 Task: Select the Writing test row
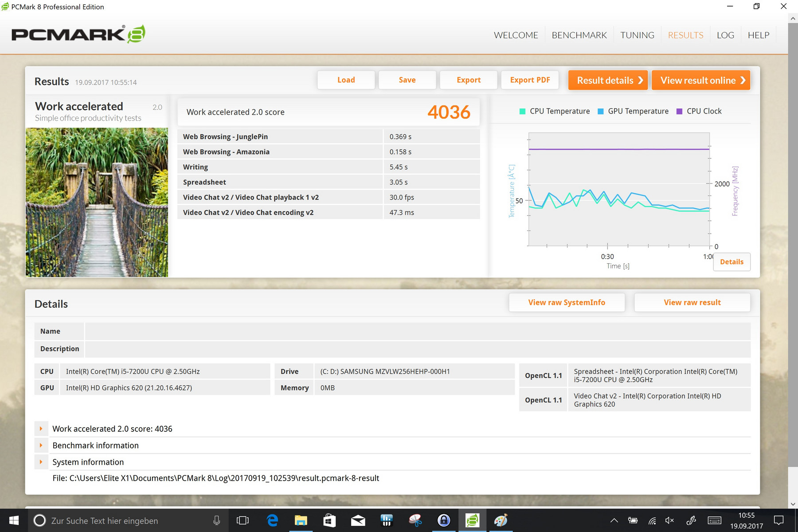[329, 167]
